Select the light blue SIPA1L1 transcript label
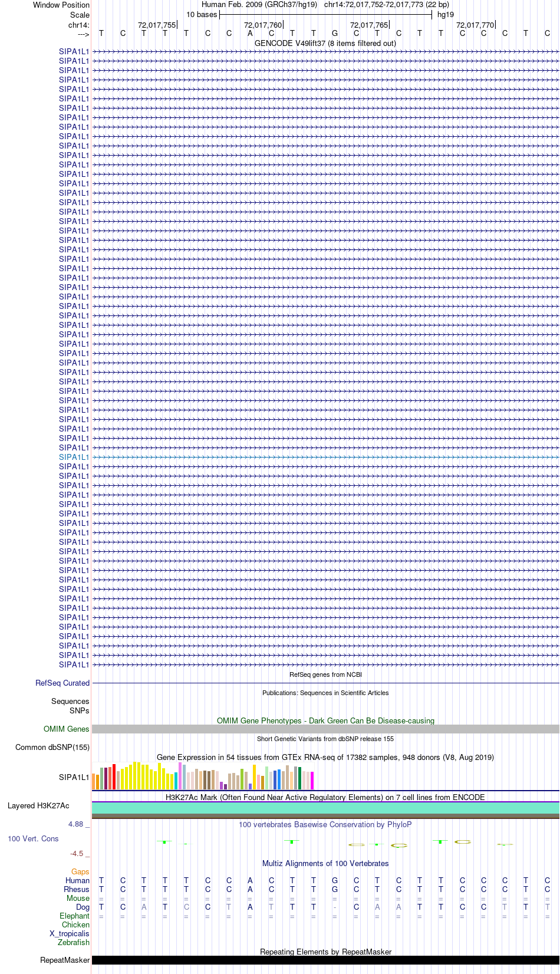Image resolution: width=560 pixels, height=974 pixels. point(74,457)
